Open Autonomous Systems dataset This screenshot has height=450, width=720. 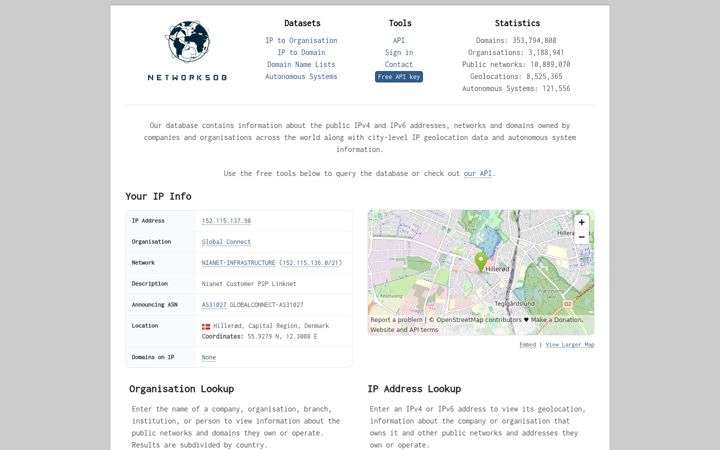301,76
